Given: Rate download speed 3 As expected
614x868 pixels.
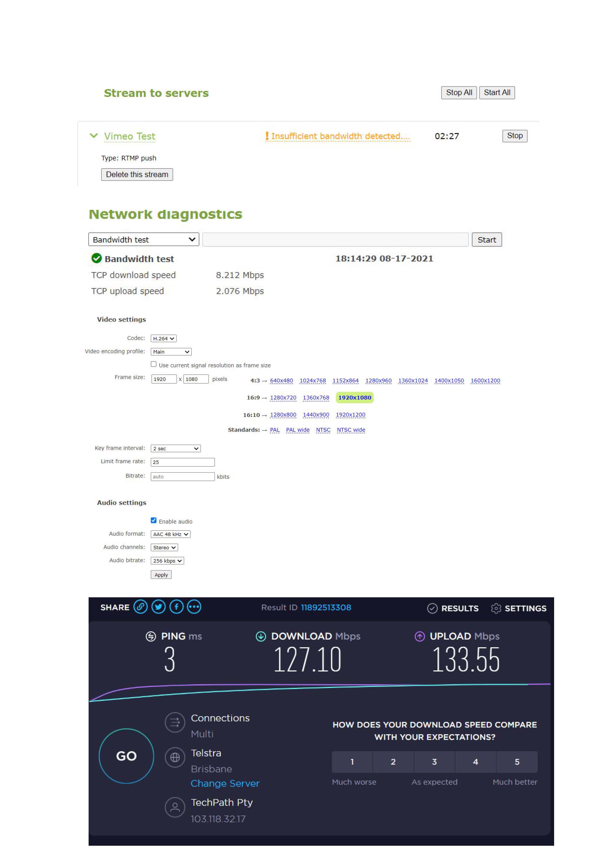Looking at the screenshot, I should pyautogui.click(x=434, y=762).
